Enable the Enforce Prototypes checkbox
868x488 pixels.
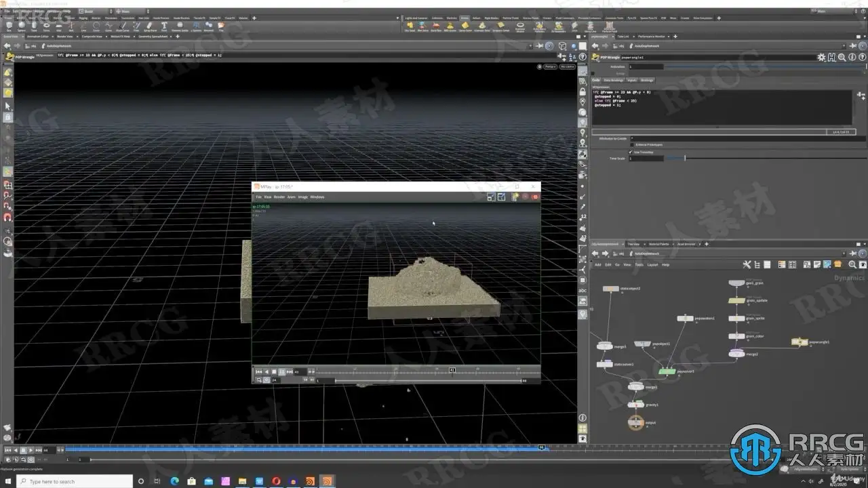(632, 144)
